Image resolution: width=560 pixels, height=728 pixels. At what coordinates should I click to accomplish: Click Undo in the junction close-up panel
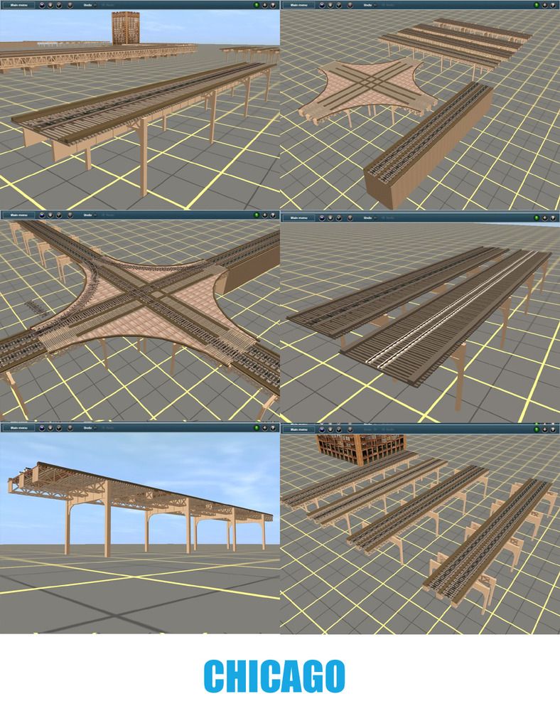87,215
